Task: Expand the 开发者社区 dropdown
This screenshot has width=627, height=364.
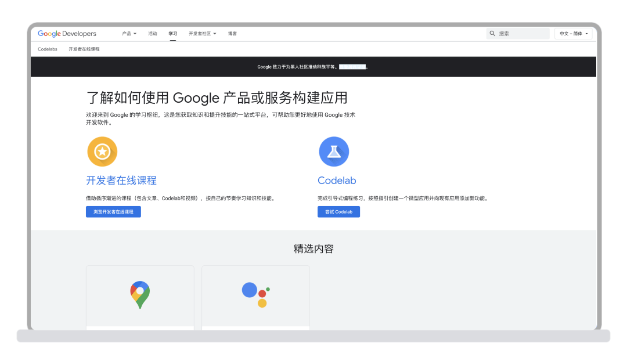Action: coord(200,33)
